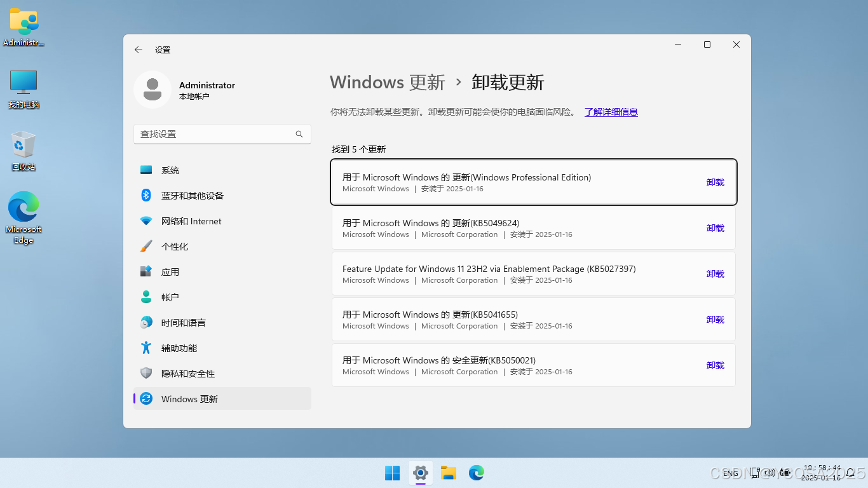This screenshot has height=488, width=868.
Task: Select the Windows Professional Edition update title
Action: 466,177
